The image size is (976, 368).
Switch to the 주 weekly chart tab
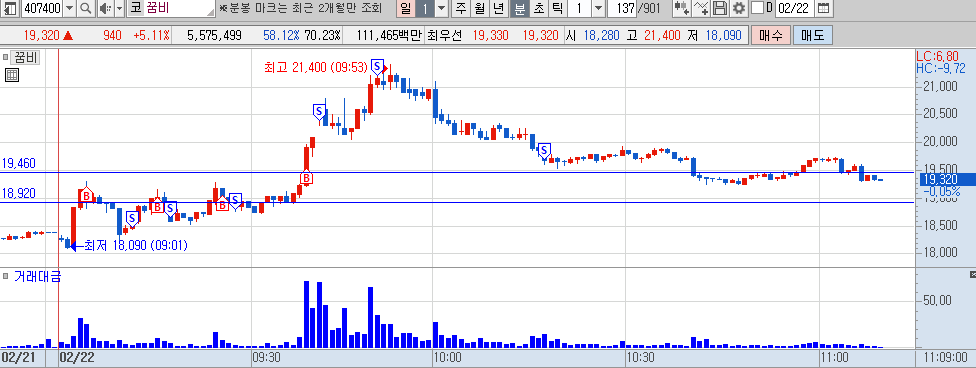[x=461, y=8]
